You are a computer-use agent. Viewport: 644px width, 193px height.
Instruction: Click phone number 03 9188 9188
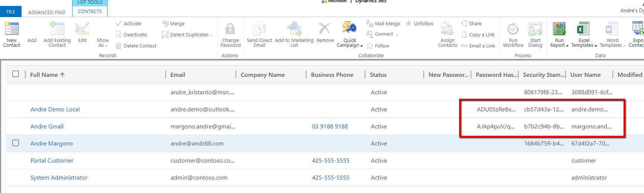point(330,127)
